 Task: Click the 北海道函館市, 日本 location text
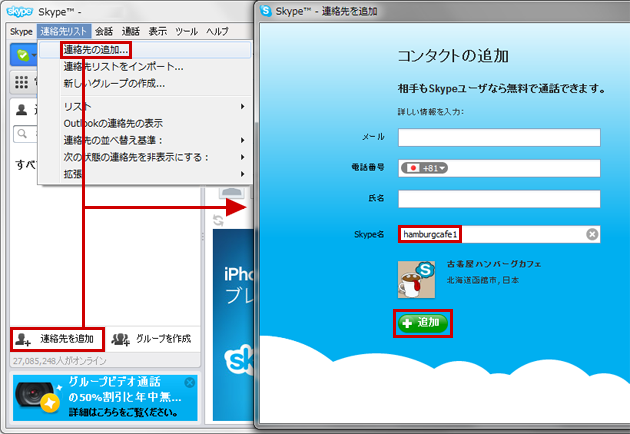(x=483, y=280)
